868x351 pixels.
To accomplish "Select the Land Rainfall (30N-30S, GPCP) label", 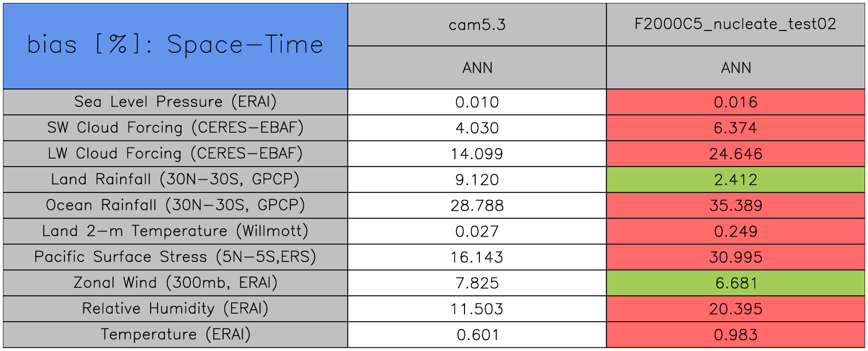I will 175,179.
